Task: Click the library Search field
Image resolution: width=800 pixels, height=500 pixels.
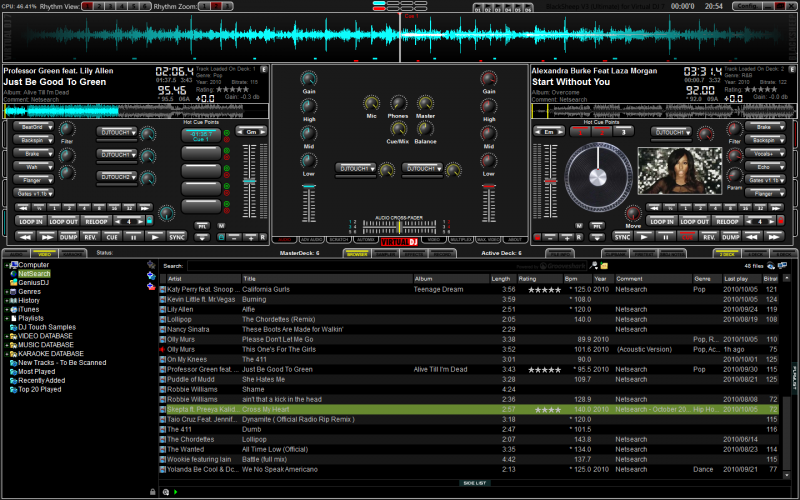Action: pos(388,266)
